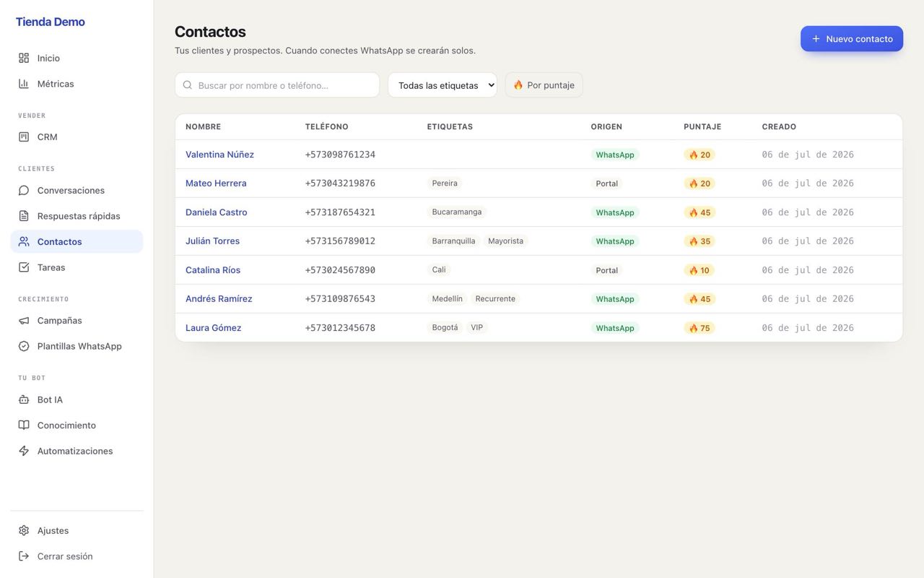The height and width of the screenshot is (578, 924).
Task: Open the Conversaciones section
Action: [x=77, y=190]
